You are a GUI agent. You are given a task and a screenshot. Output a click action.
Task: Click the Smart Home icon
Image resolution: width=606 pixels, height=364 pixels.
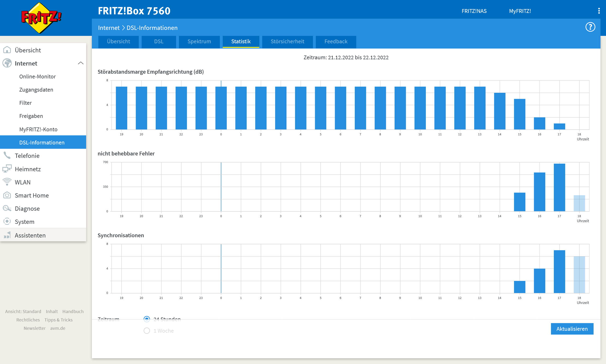[x=7, y=195]
